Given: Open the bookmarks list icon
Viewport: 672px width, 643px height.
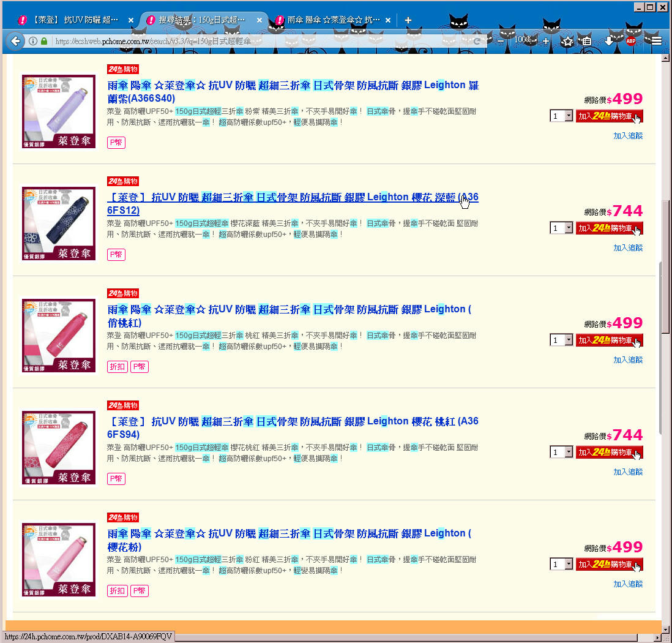Looking at the screenshot, I should click(x=587, y=41).
